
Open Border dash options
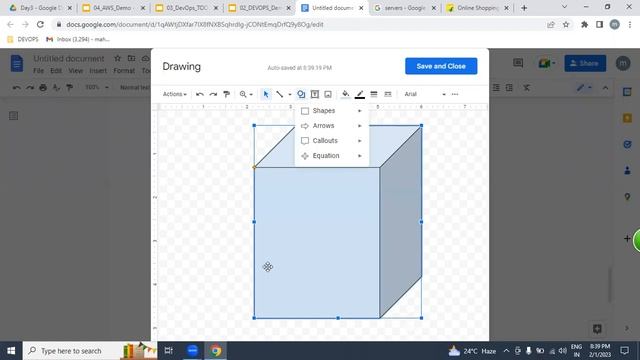(388, 94)
